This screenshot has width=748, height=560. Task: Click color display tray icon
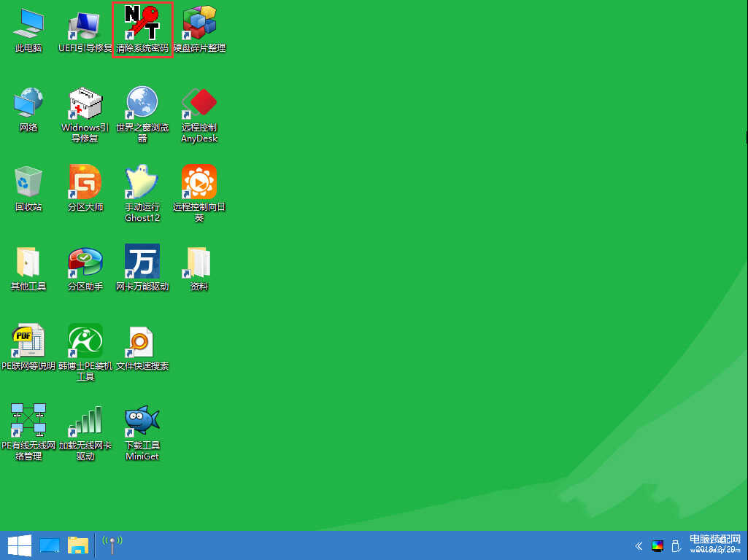(658, 546)
